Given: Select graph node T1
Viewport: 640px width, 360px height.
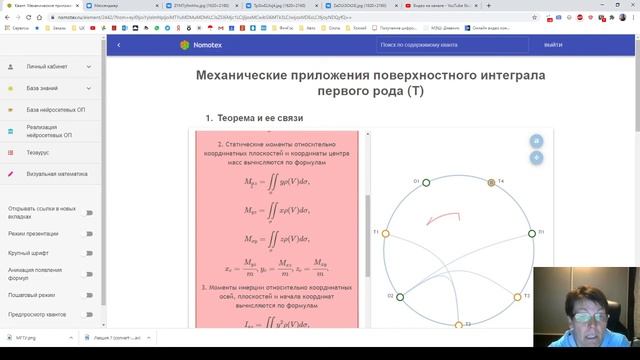Looking at the screenshot, I should tap(385, 233).
